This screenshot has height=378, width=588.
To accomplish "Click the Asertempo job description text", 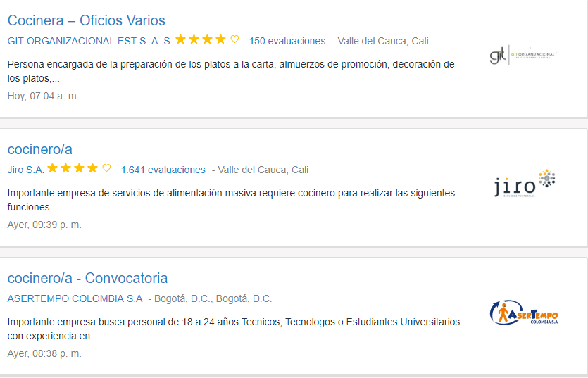I will (233, 329).
